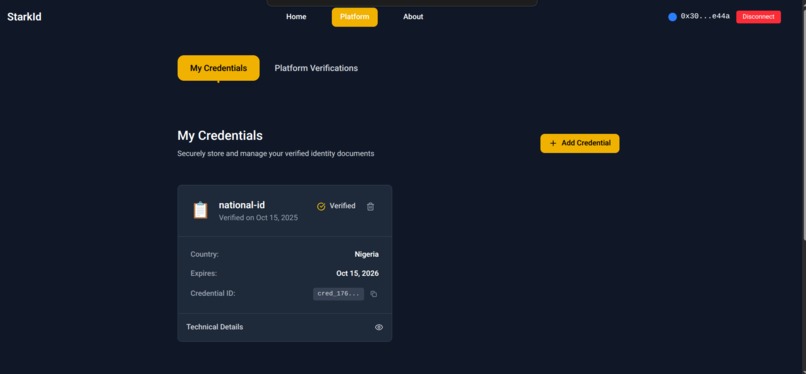Screen dimensions: 806x374
Task: Show Technical Details with the eye icon
Action: pos(379,327)
